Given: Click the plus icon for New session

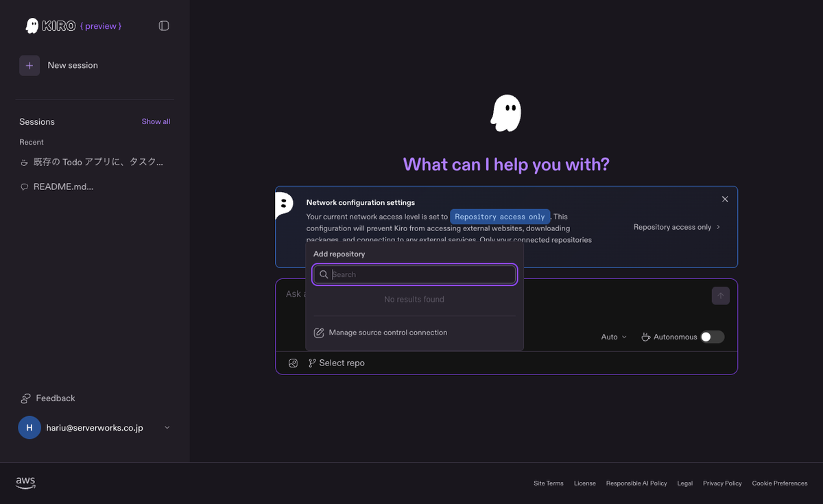Looking at the screenshot, I should [29, 65].
